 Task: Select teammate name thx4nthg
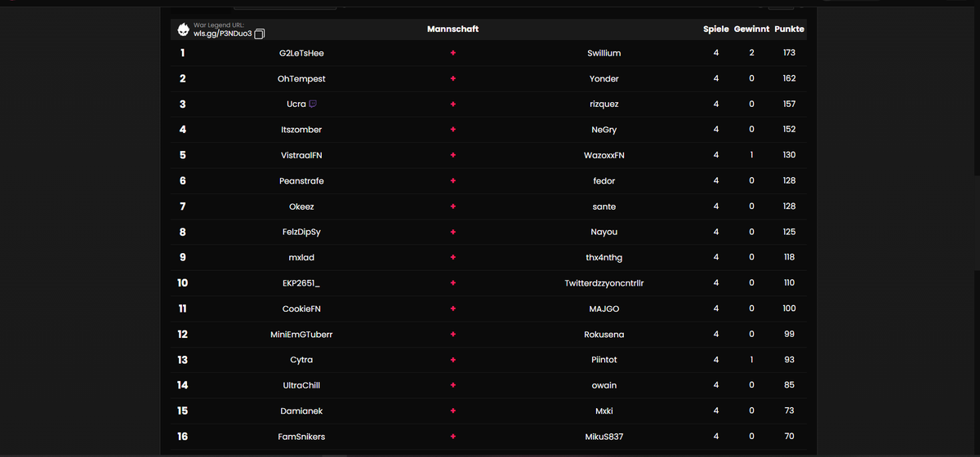(x=604, y=258)
